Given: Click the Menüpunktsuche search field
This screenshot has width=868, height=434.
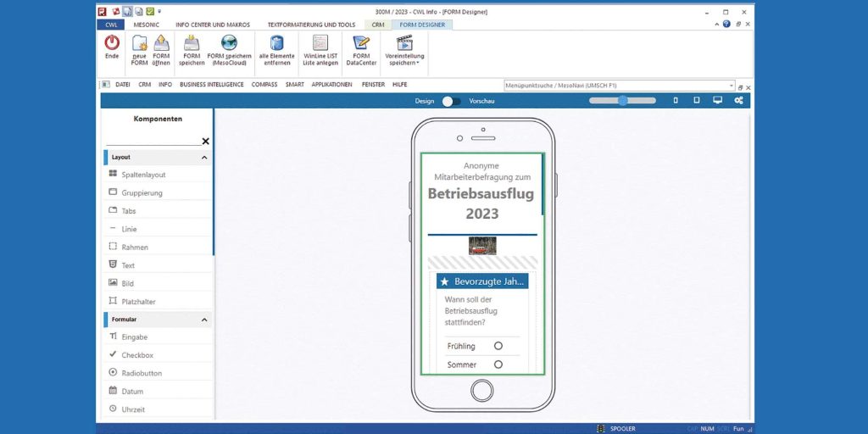Looking at the screenshot, I should click(619, 86).
